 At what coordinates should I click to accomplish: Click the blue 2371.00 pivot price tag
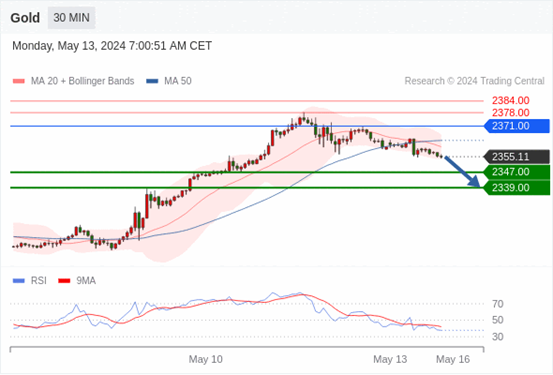click(517, 126)
